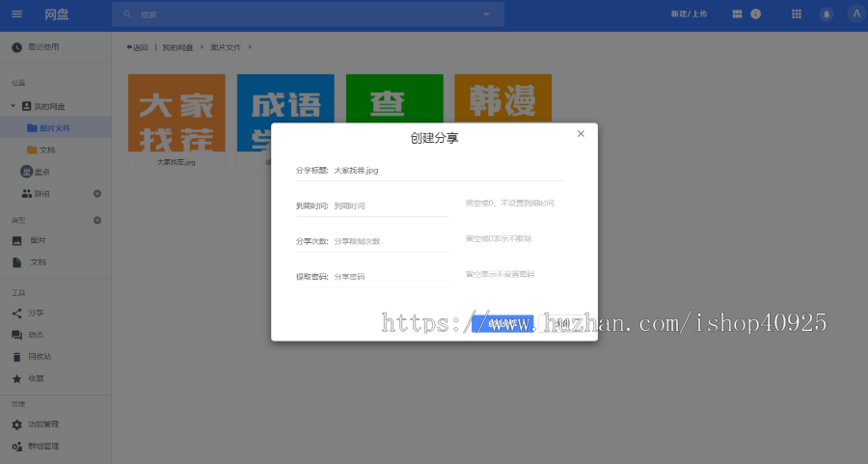Image resolution: width=868 pixels, height=464 pixels.
Task: Click 新建/上传 in the top bar
Action: [689, 14]
